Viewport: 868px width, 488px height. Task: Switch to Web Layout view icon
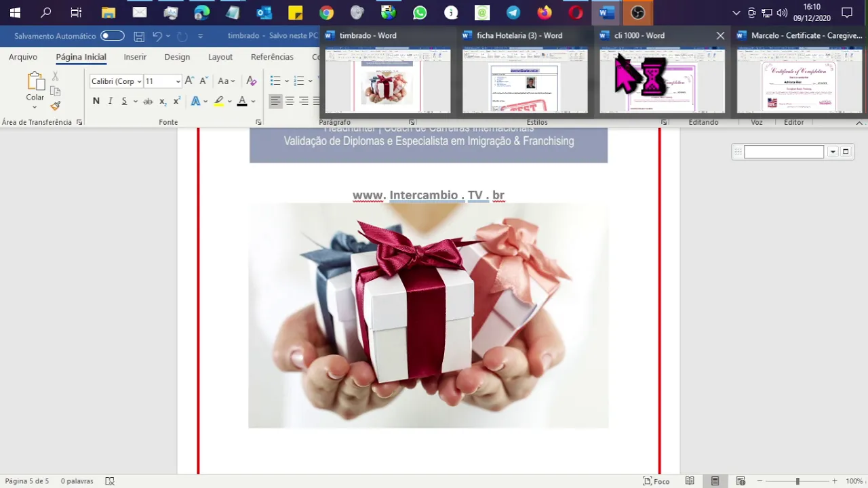(x=741, y=481)
